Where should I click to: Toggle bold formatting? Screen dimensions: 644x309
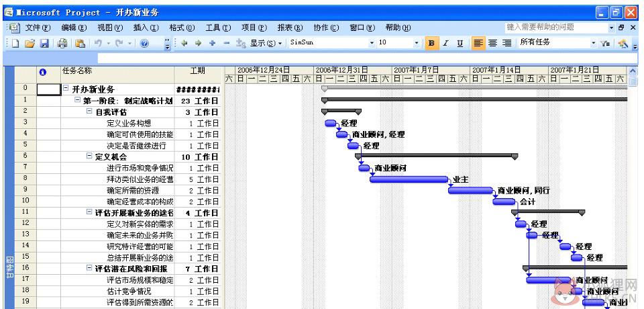431,43
